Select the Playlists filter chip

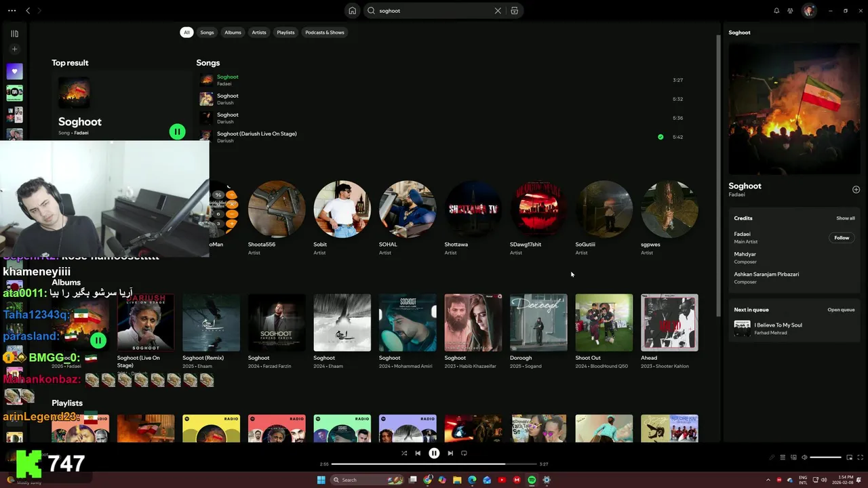(x=285, y=33)
